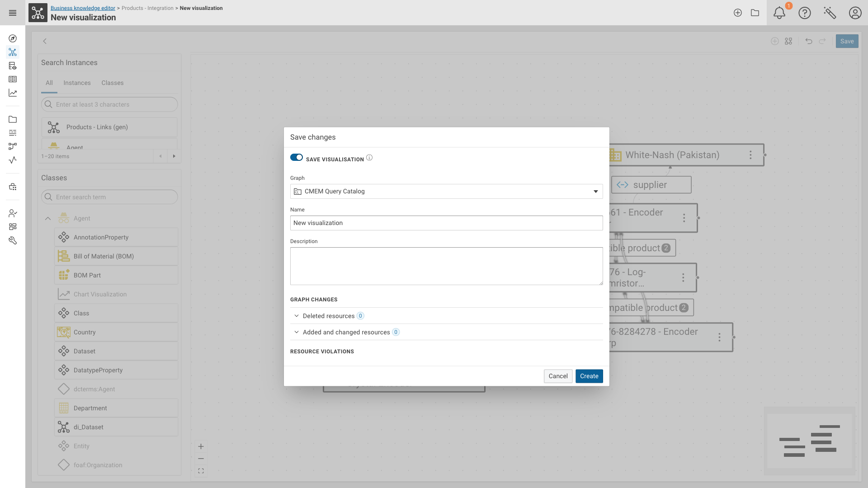Open the Log- node three-dot menu
868x488 pixels.
tap(683, 277)
